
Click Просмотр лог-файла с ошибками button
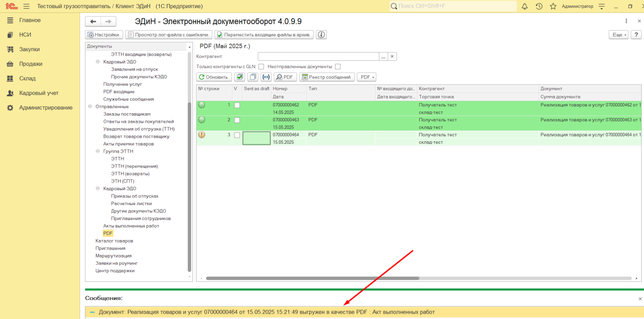click(x=169, y=35)
